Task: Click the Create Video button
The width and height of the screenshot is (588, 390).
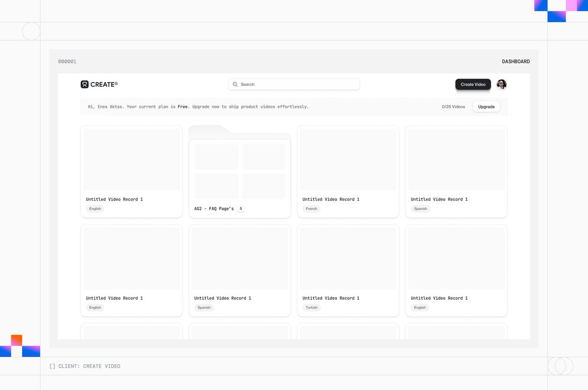Action: [473, 84]
